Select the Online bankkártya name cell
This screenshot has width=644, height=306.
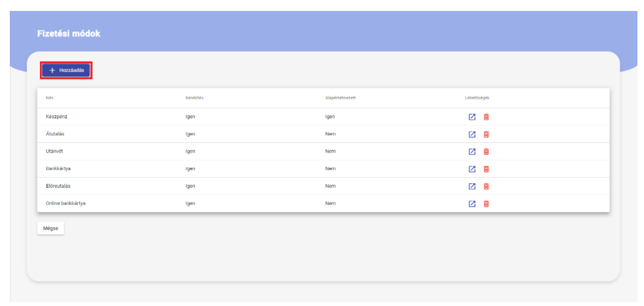pyautogui.click(x=66, y=203)
